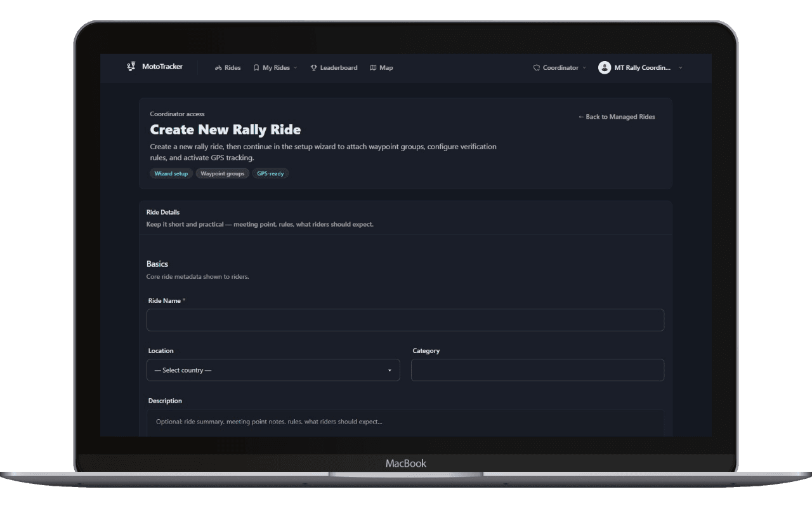Click the trophy icon next to Leaderboard
The height and width of the screenshot is (508, 812).
coord(313,67)
